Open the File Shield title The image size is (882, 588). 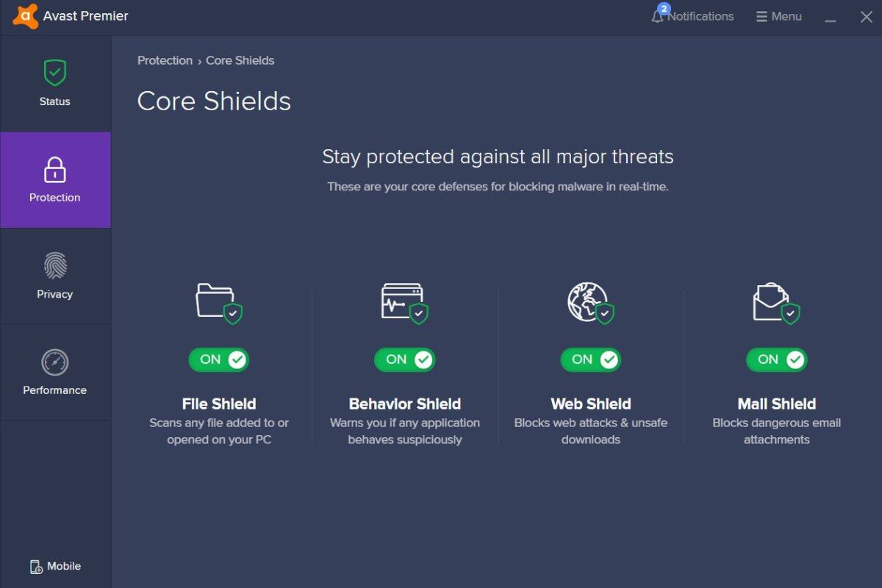[x=219, y=404]
